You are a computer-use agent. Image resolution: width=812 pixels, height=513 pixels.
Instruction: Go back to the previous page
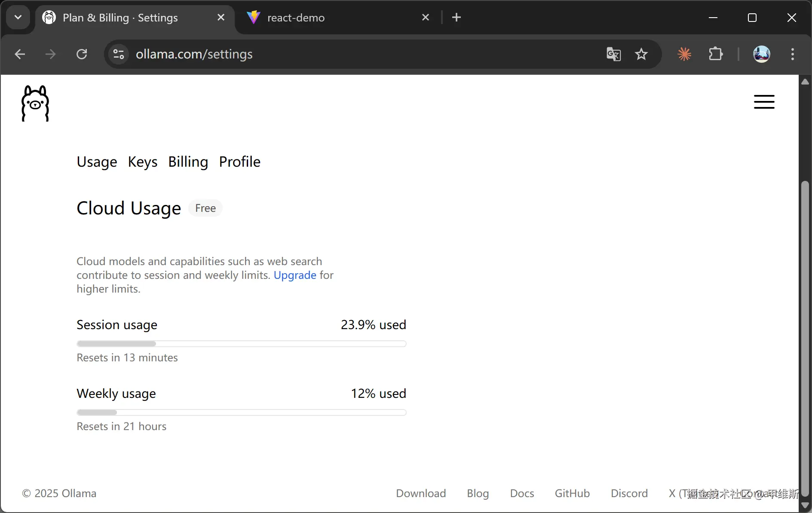click(20, 54)
